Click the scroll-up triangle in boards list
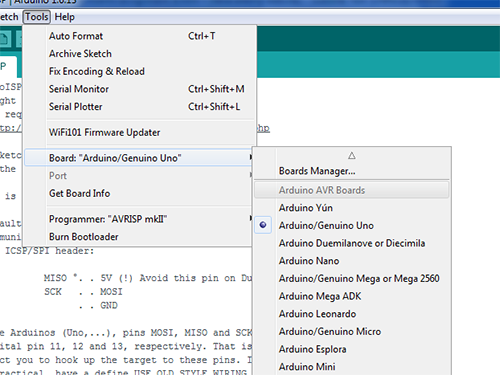Image resolution: width=500 pixels, height=375 pixels. [x=352, y=156]
